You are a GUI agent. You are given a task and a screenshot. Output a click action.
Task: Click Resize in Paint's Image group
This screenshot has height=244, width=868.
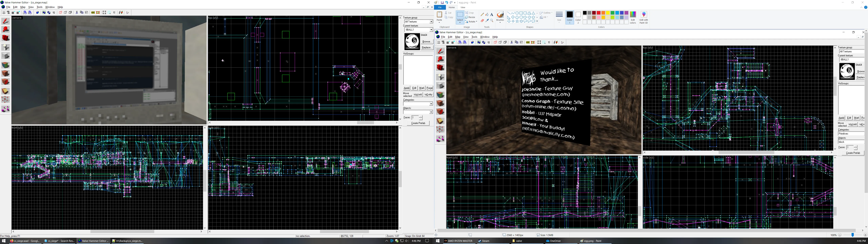tap(470, 17)
